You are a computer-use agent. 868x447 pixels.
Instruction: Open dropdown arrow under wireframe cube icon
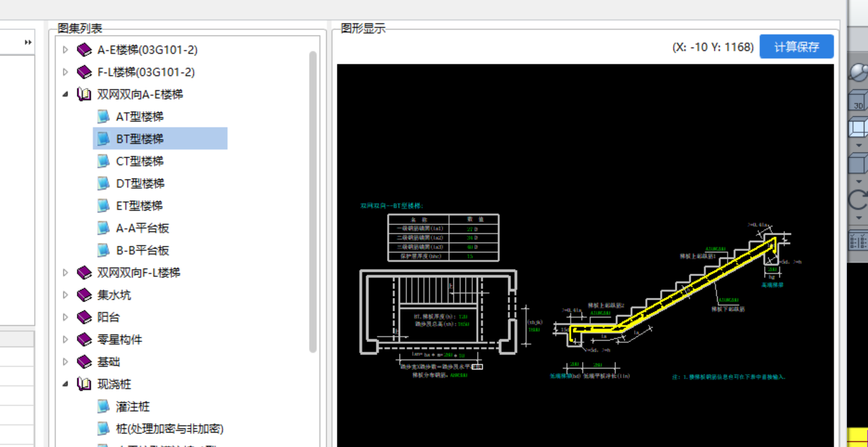[x=859, y=145]
